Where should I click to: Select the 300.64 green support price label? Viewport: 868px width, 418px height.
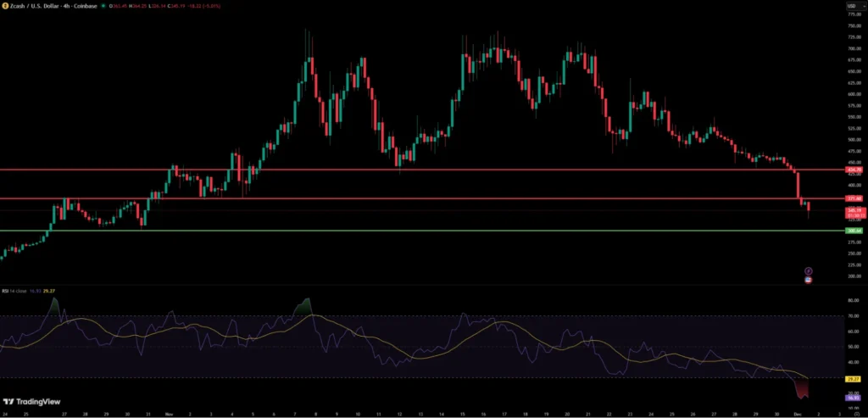[x=853, y=231]
